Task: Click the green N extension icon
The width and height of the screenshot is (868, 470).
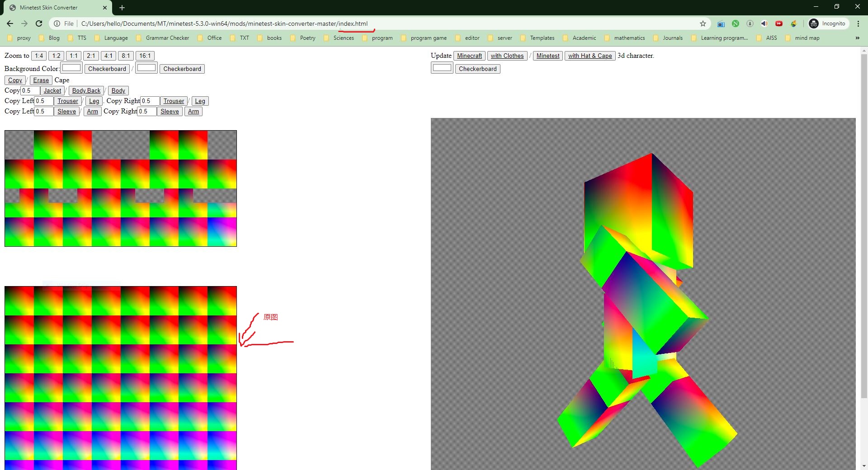Action: (736, 23)
